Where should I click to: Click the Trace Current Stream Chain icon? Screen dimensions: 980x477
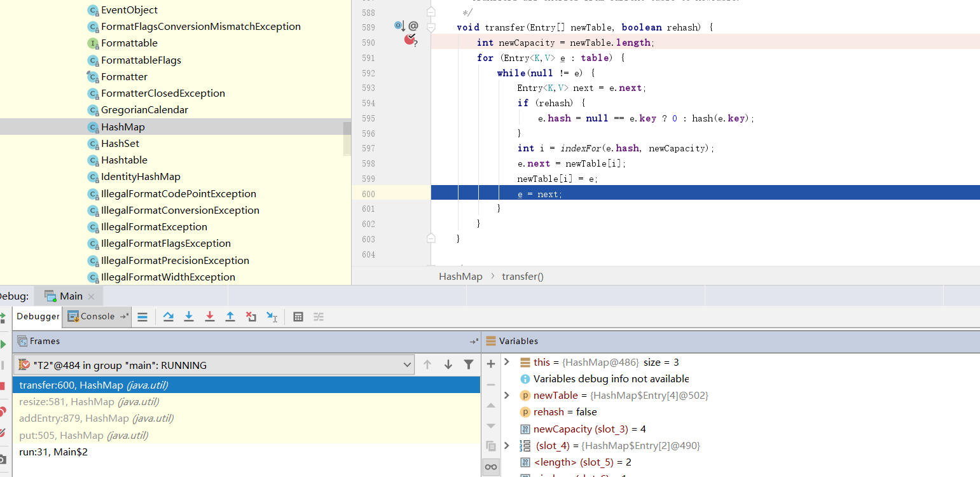[x=319, y=317]
